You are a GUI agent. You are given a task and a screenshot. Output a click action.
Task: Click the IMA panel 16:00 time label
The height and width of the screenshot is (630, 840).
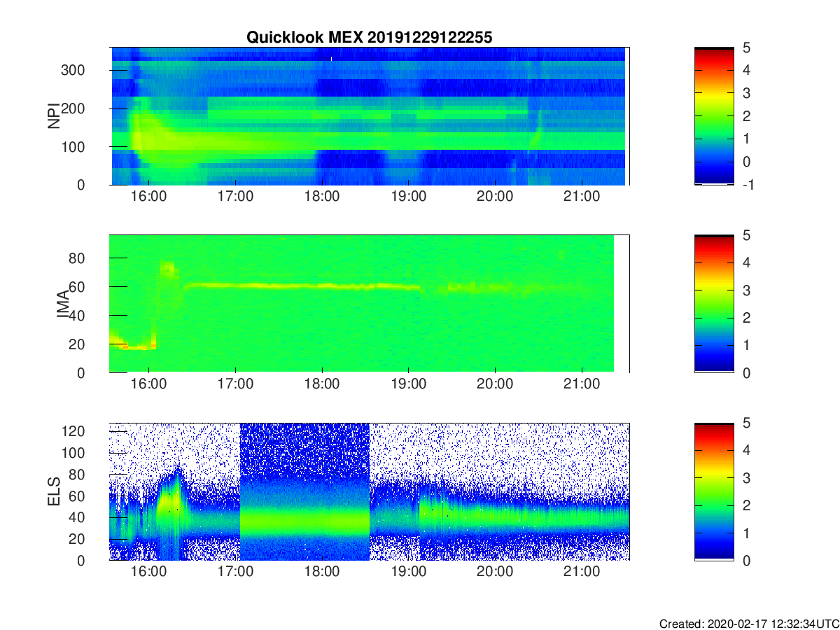(148, 384)
